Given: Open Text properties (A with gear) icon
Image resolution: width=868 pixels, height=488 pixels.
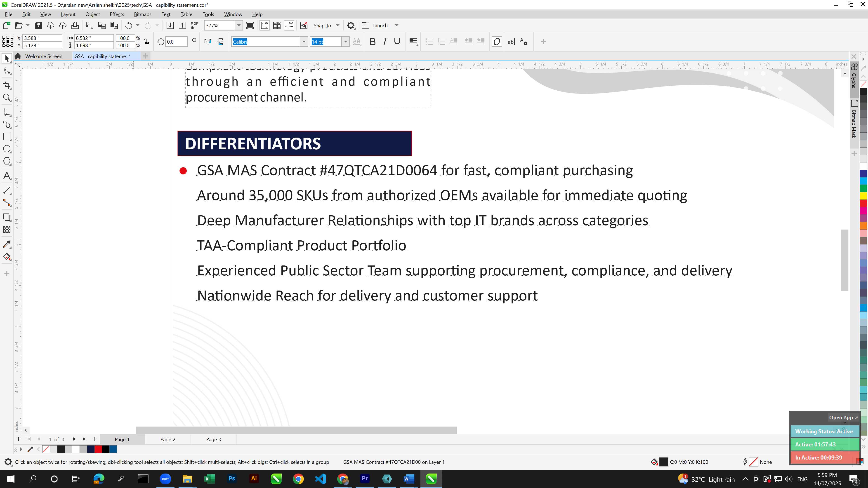Looking at the screenshot, I should click(524, 42).
